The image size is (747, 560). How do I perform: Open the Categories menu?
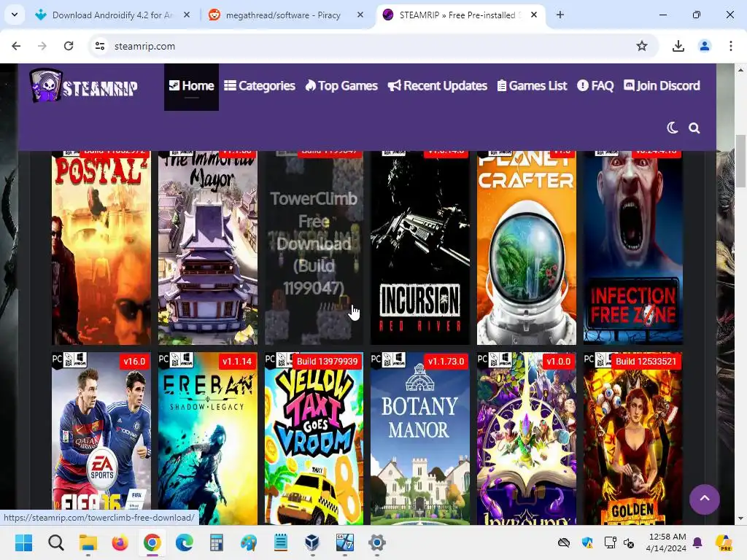260,86
